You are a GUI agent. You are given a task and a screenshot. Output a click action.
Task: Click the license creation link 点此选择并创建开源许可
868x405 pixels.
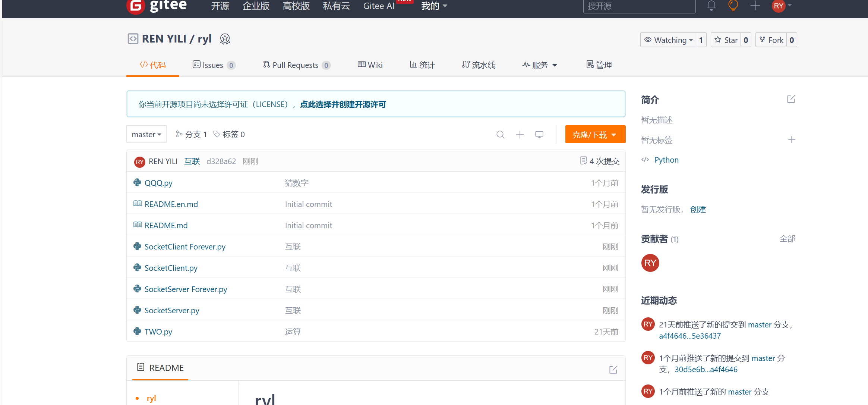pyautogui.click(x=343, y=104)
